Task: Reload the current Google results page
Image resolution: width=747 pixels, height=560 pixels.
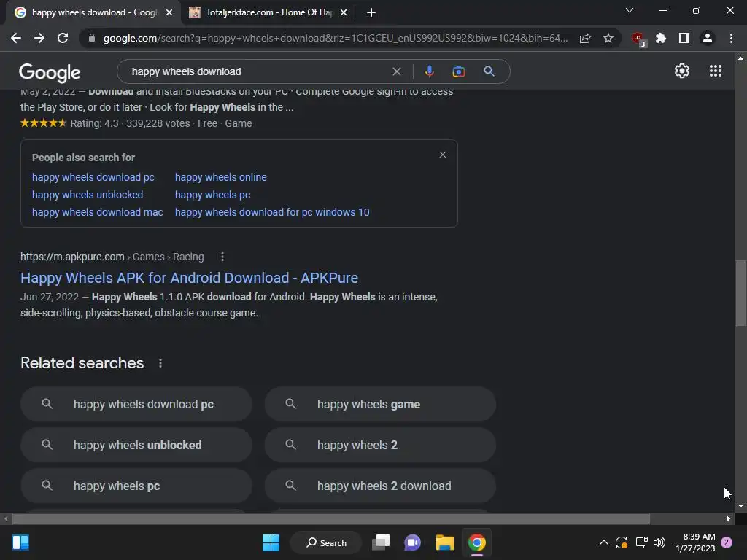Action: (63, 38)
